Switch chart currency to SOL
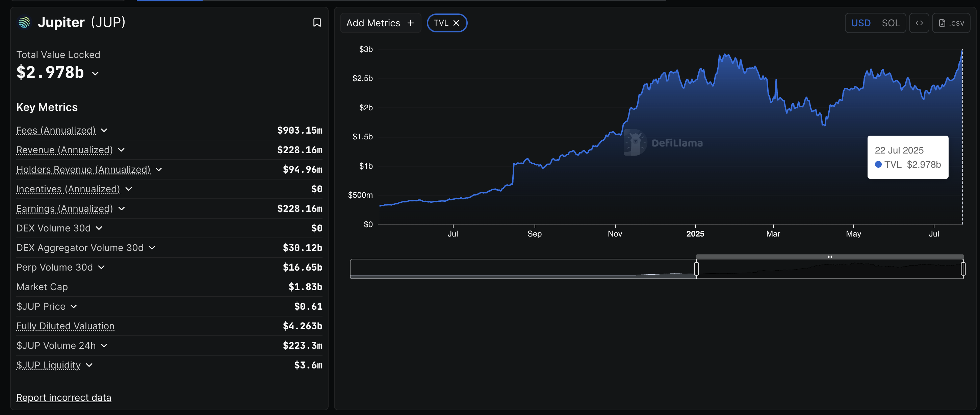Image resolution: width=980 pixels, height=415 pixels. tap(891, 23)
